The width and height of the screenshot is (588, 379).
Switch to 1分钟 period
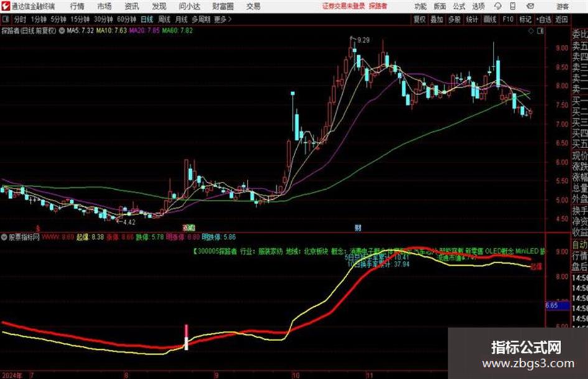(x=39, y=19)
